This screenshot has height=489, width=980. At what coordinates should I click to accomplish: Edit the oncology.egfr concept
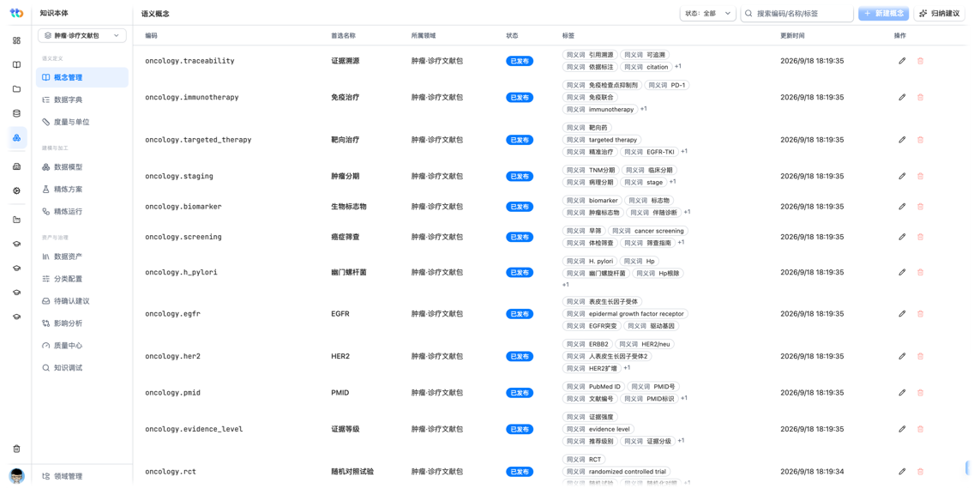tap(902, 313)
